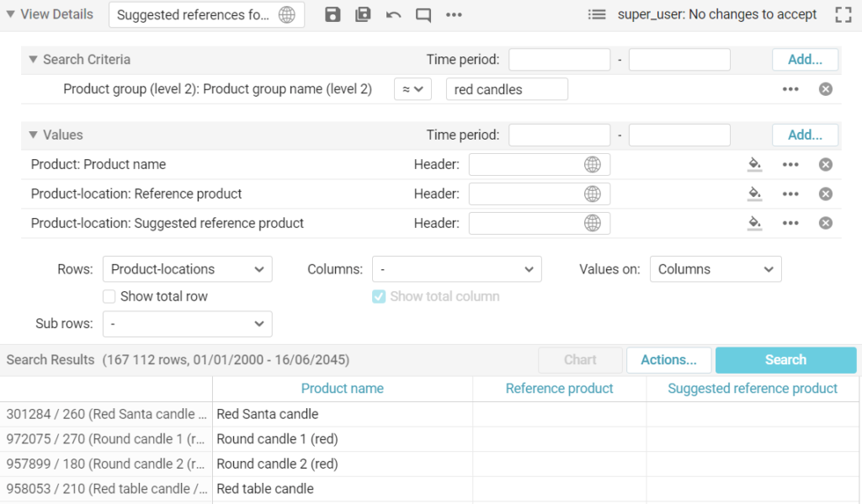Click Add... in Search Criteria section
Image resolution: width=862 pixels, height=504 pixels.
click(x=804, y=59)
